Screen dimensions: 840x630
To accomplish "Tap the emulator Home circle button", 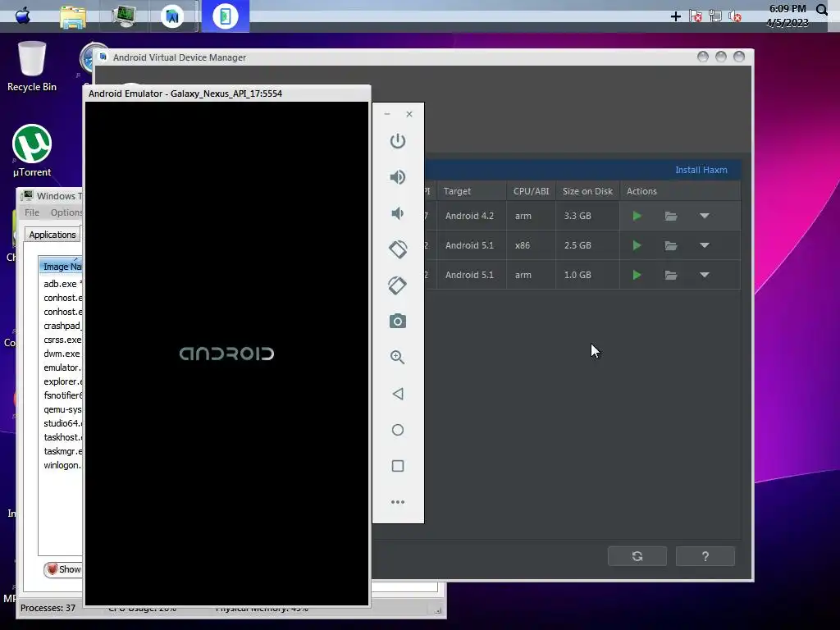I will tap(398, 430).
